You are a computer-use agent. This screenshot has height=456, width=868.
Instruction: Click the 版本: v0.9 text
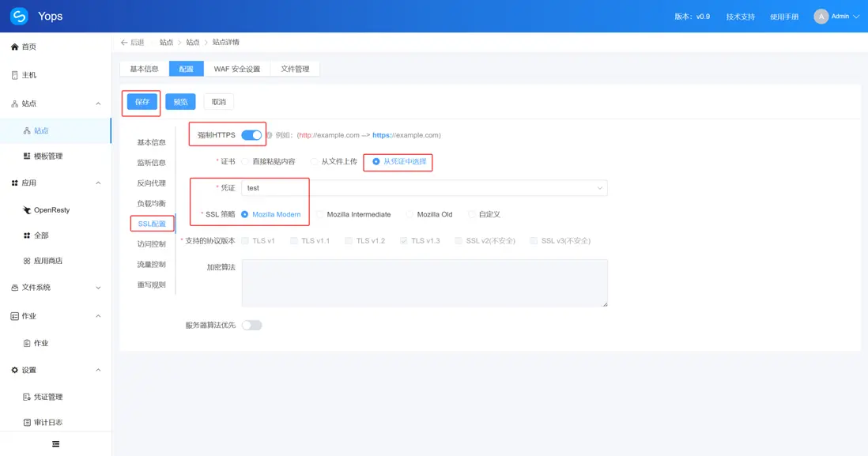(x=692, y=17)
